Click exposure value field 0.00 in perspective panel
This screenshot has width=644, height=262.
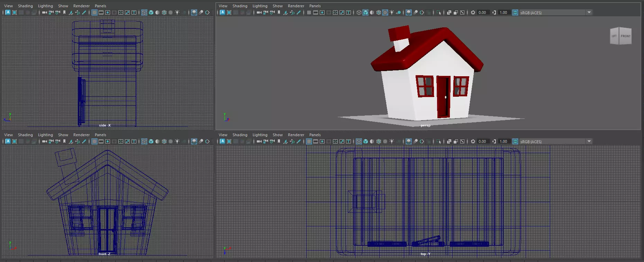(x=483, y=12)
